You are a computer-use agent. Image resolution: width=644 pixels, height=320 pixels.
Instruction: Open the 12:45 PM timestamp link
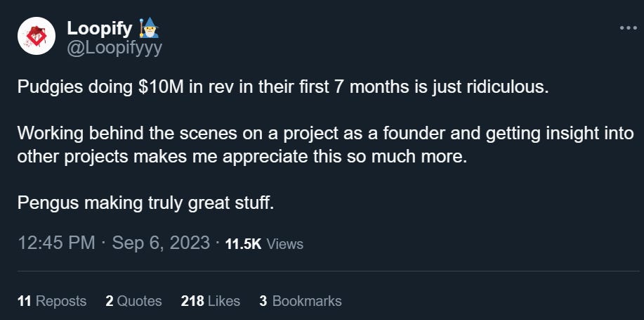click(x=57, y=243)
